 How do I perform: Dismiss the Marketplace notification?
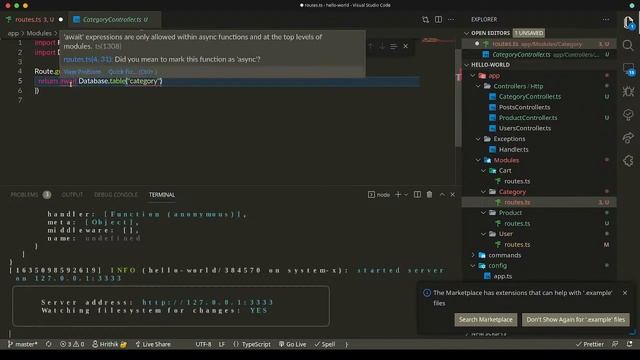pos(625,293)
